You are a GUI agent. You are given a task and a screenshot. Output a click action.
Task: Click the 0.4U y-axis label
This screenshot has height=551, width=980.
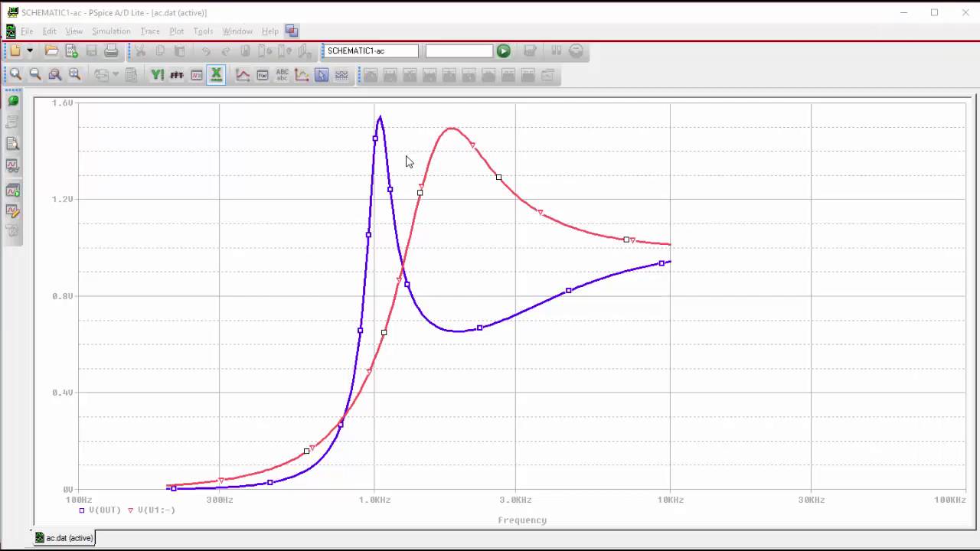point(63,393)
